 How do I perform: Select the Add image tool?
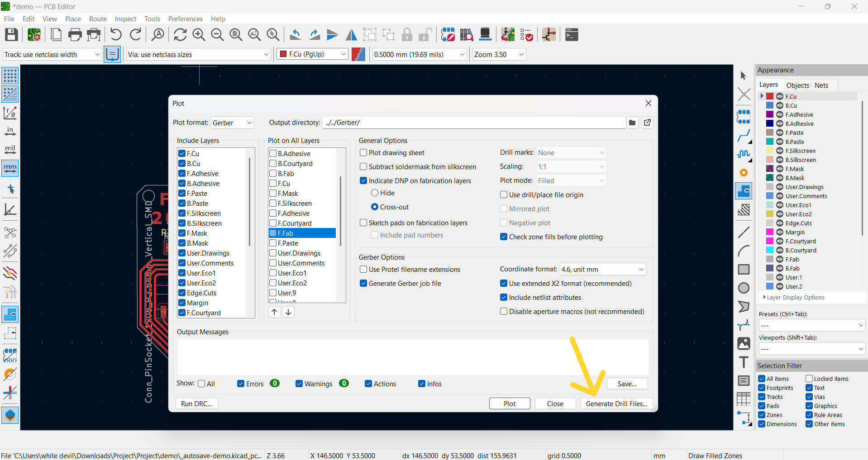[744, 344]
